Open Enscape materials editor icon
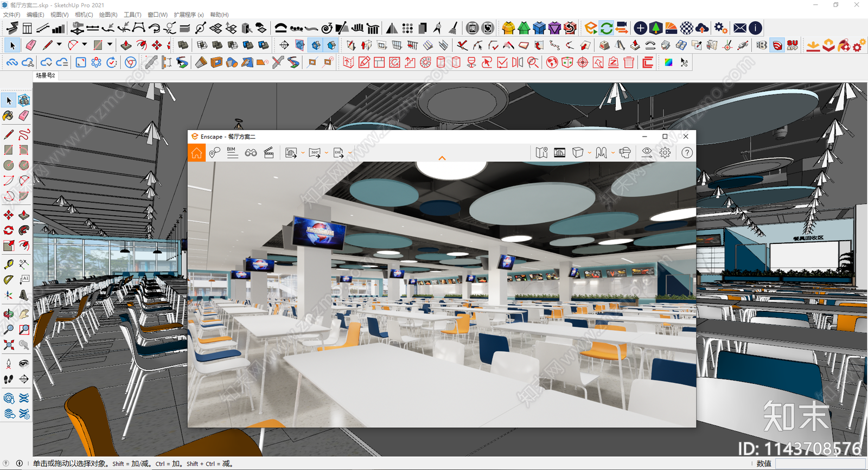Viewport: 868px width, 470px height. coord(686,28)
